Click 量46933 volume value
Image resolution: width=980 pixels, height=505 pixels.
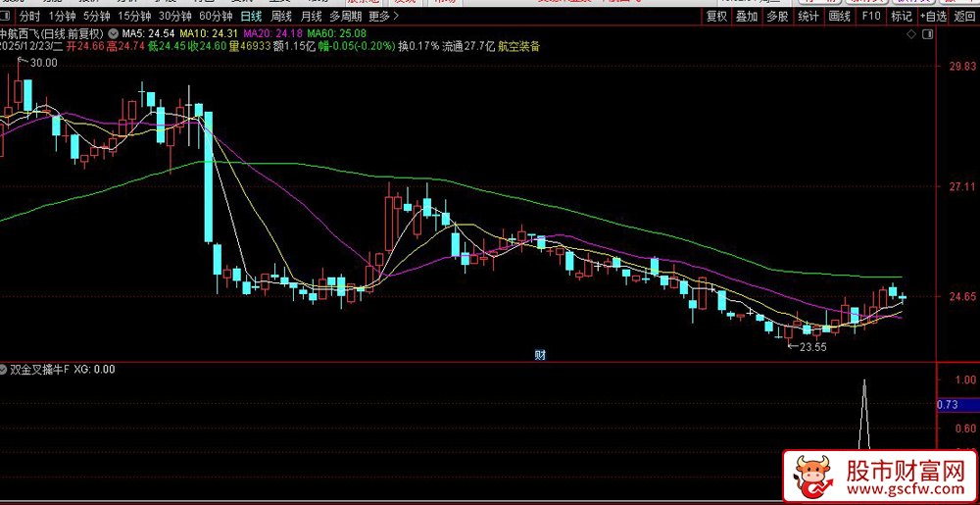point(250,46)
